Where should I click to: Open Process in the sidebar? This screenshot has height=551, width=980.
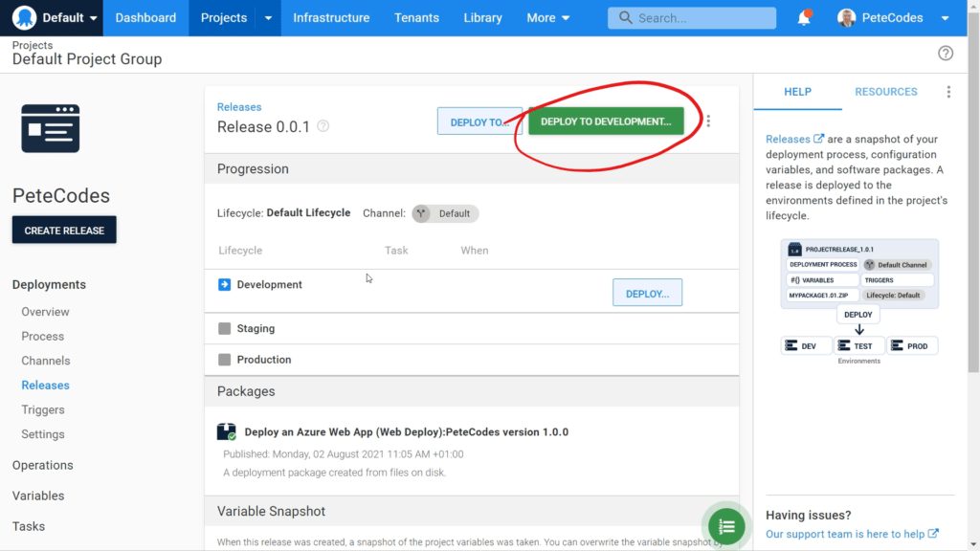click(x=42, y=336)
